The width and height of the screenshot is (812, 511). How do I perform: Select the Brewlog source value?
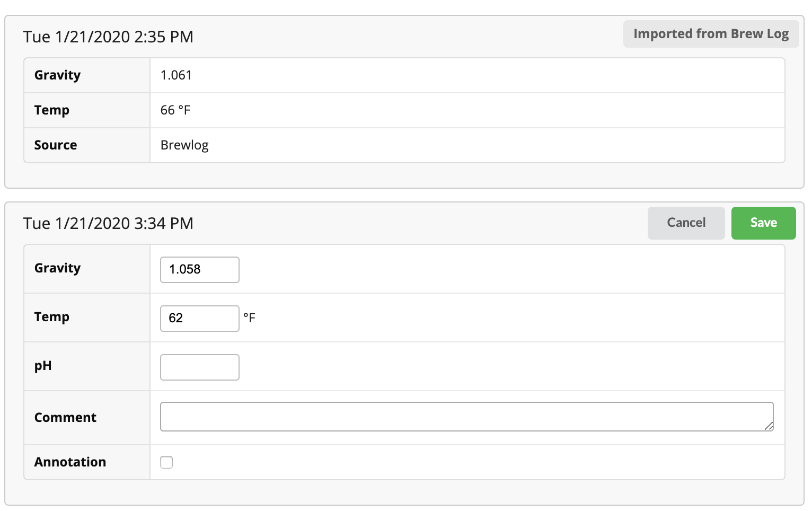(x=184, y=145)
